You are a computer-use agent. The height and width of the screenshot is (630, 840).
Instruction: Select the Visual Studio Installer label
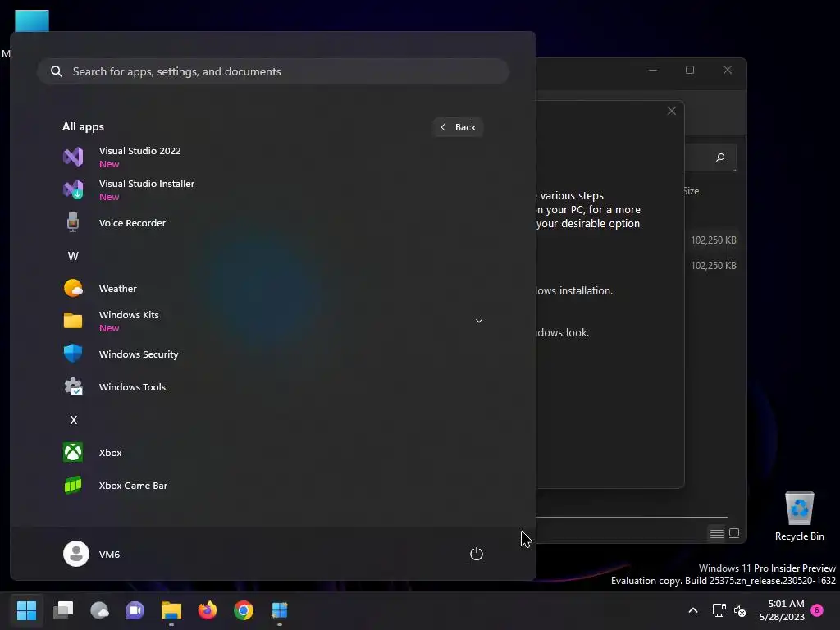pyautogui.click(x=147, y=184)
